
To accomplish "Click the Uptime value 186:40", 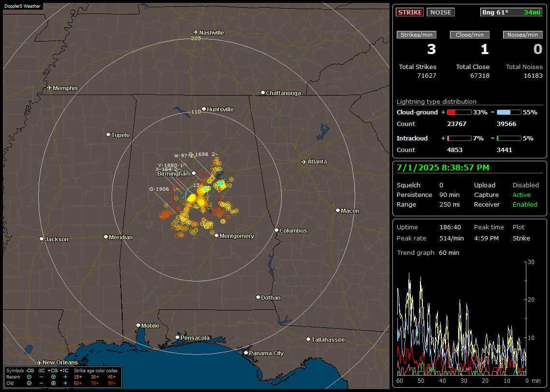I will 450,227.
